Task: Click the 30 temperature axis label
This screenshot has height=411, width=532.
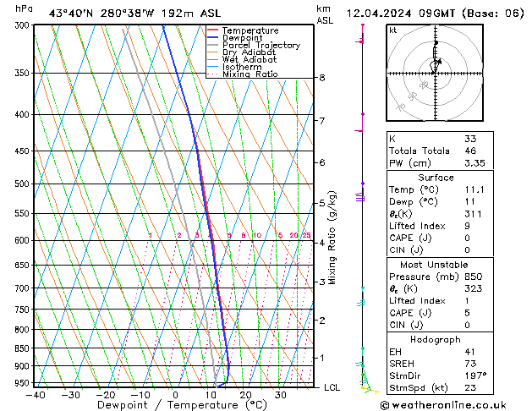Action: (280, 395)
